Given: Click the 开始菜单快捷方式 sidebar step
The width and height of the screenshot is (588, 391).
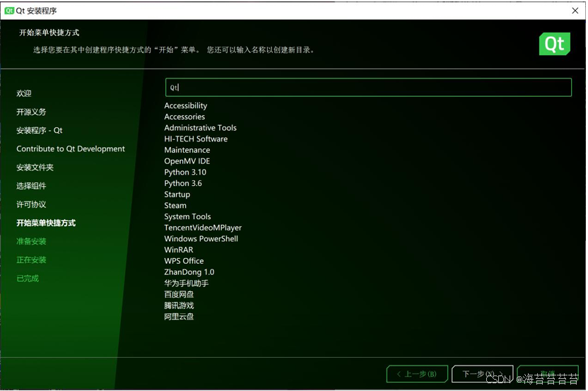Looking at the screenshot, I should coord(46,223).
